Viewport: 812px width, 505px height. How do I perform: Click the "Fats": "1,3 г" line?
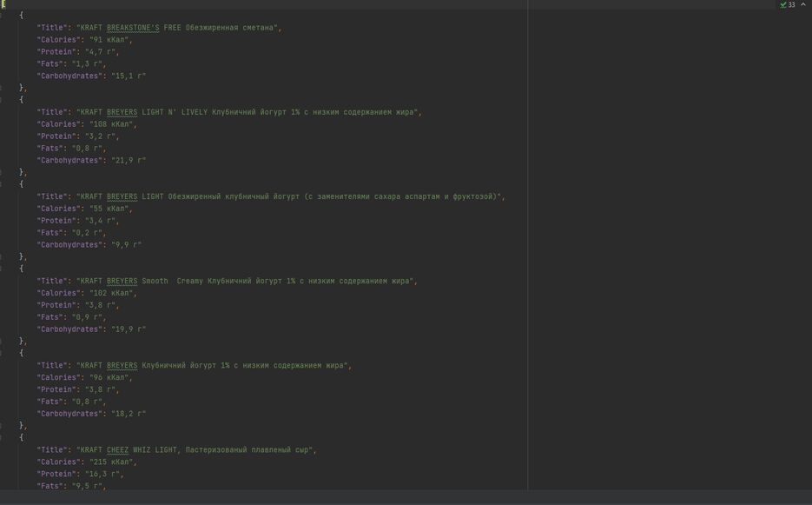71,63
